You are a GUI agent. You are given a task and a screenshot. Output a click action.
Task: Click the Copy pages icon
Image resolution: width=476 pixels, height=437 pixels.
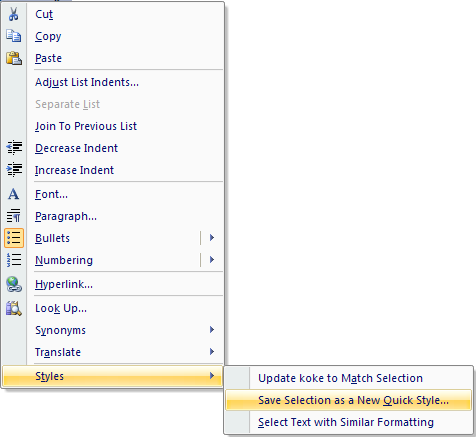[x=14, y=36]
